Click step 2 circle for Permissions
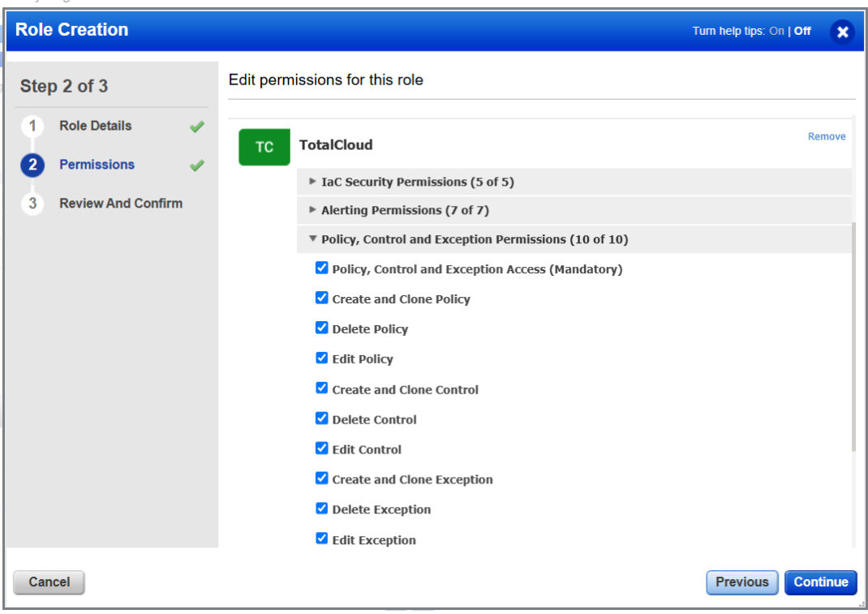The width and height of the screenshot is (868, 614). tap(32, 165)
